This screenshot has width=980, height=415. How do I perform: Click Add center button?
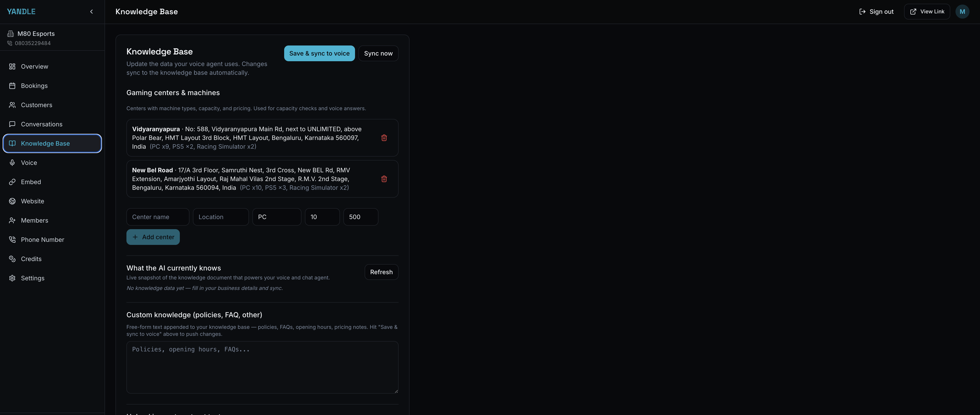(x=153, y=237)
